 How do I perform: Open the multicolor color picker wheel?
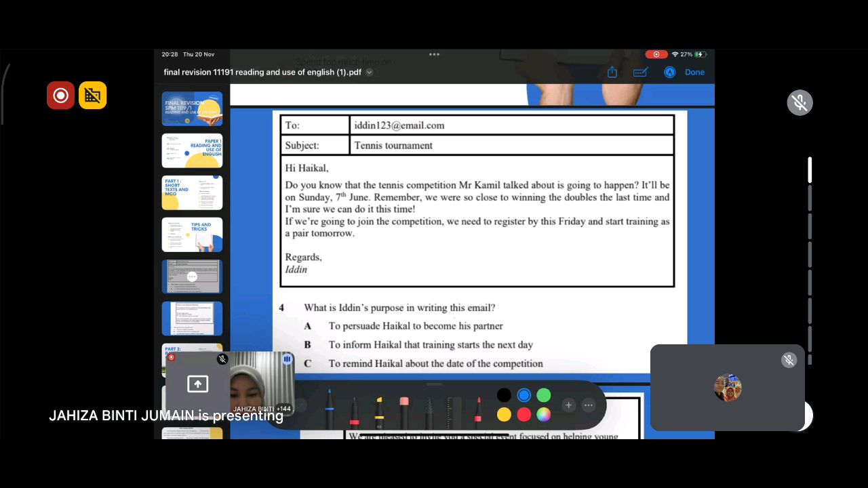point(543,414)
